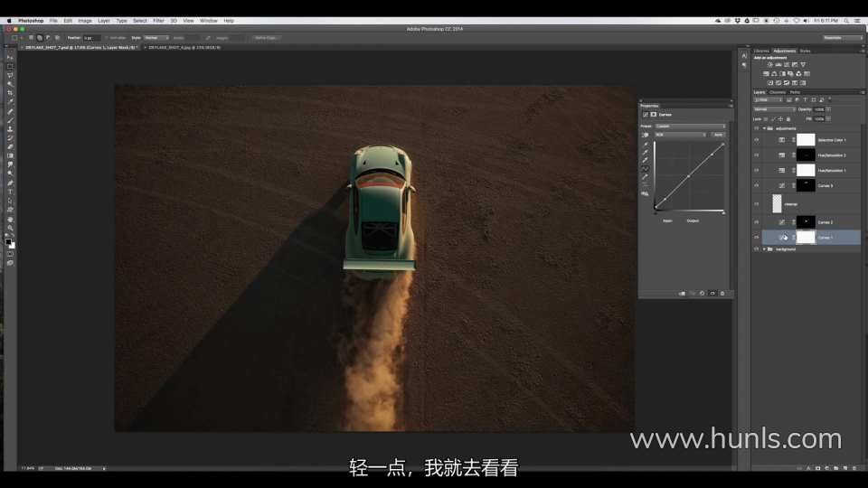Select the Path Selection tool

(x=10, y=201)
